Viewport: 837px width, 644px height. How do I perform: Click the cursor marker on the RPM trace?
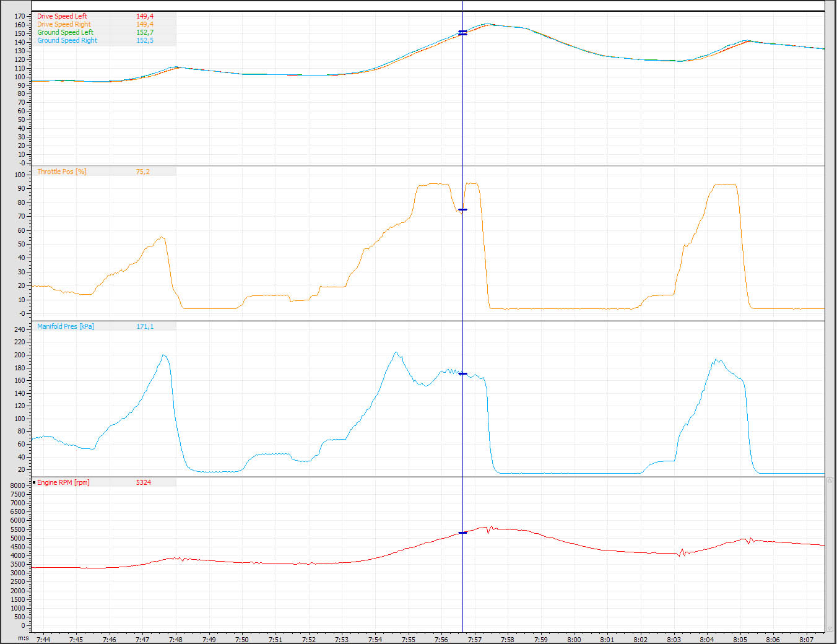(462, 533)
